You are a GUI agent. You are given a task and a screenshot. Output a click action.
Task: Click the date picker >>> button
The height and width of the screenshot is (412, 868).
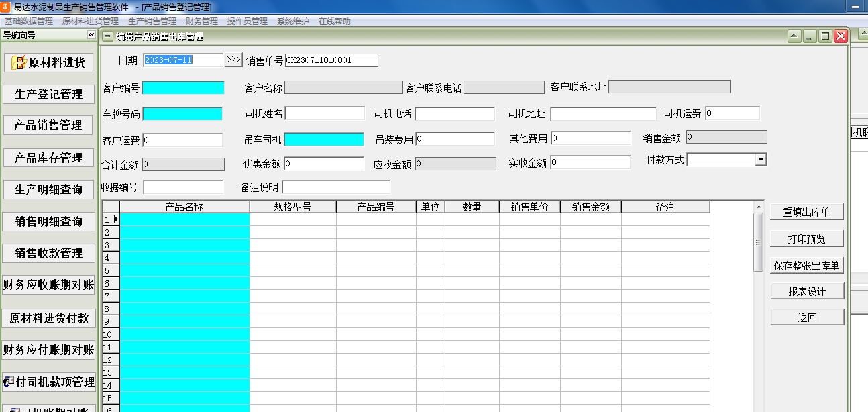[233, 60]
